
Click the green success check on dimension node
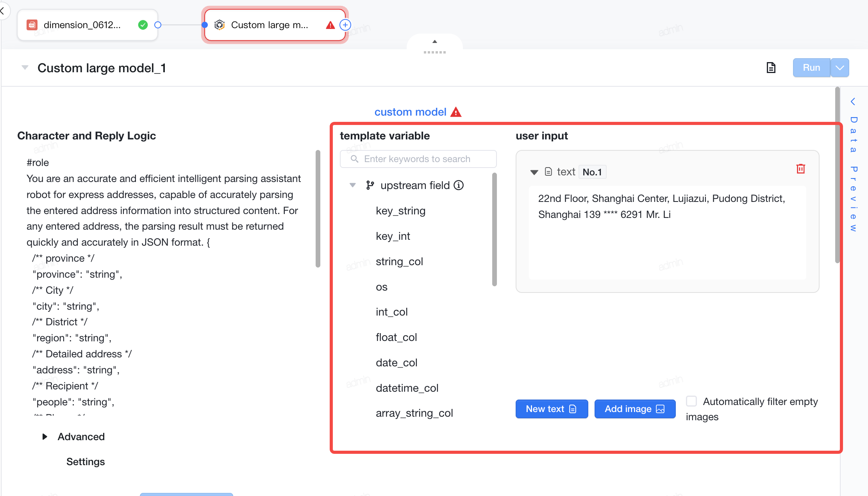pyautogui.click(x=143, y=25)
